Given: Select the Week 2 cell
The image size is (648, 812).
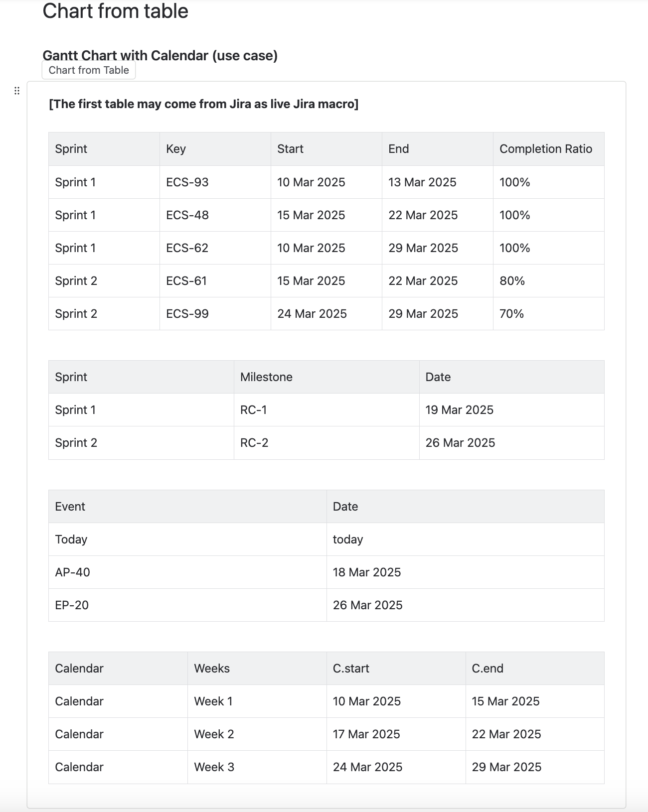Looking at the screenshot, I should [214, 734].
